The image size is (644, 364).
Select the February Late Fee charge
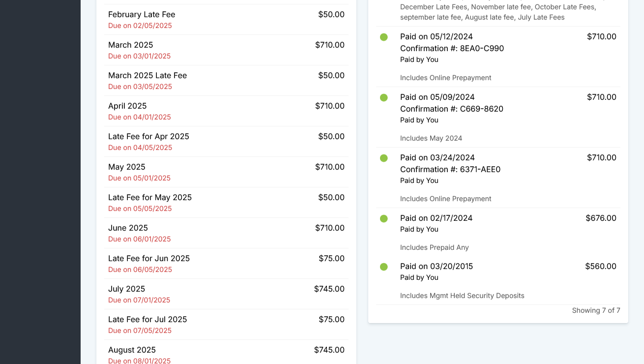[226, 20]
